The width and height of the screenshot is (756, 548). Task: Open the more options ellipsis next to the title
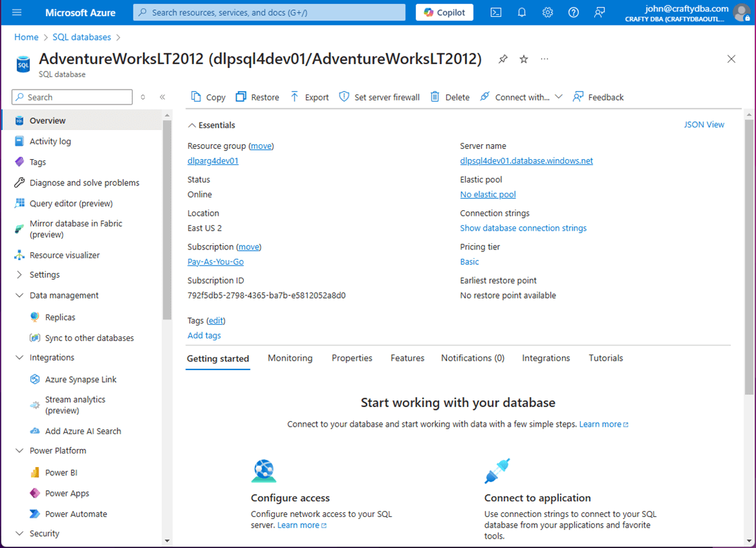pyautogui.click(x=544, y=59)
